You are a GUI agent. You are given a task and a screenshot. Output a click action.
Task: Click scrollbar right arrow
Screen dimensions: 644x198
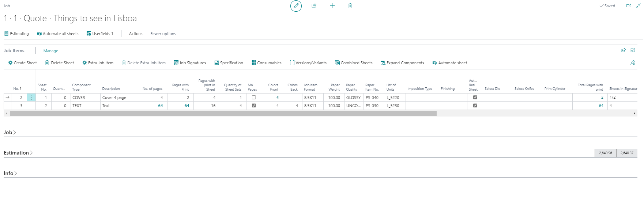(634, 114)
